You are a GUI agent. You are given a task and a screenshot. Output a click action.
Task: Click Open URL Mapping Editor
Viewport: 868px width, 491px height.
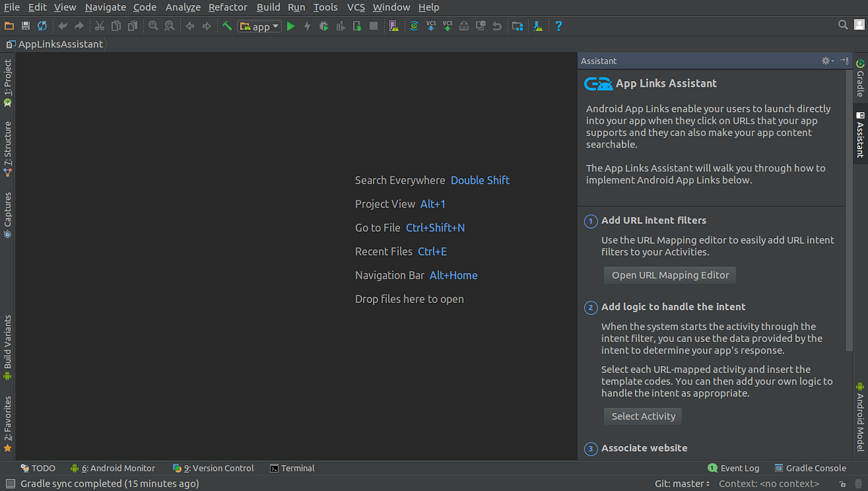[x=669, y=275]
